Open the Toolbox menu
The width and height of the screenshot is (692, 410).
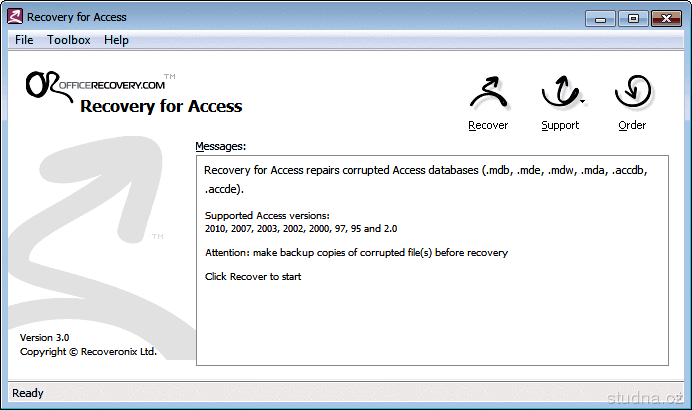69,40
